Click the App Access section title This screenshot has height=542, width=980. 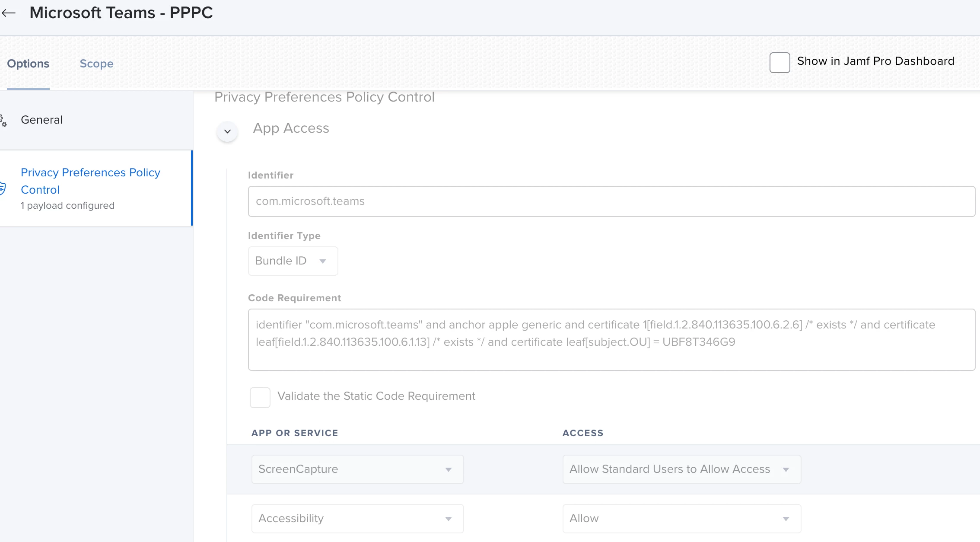click(291, 128)
